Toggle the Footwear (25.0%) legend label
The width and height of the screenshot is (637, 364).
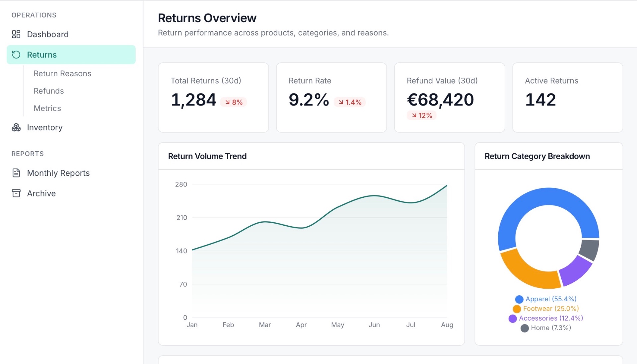point(551,309)
